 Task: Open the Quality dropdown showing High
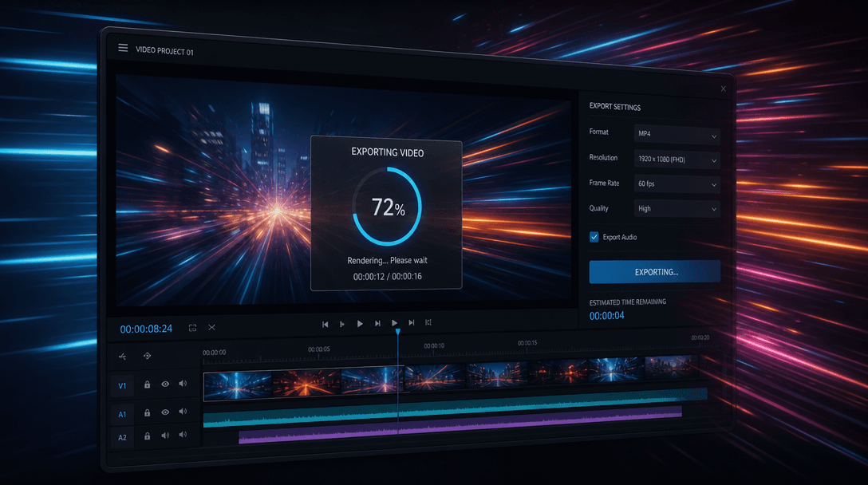pos(677,209)
